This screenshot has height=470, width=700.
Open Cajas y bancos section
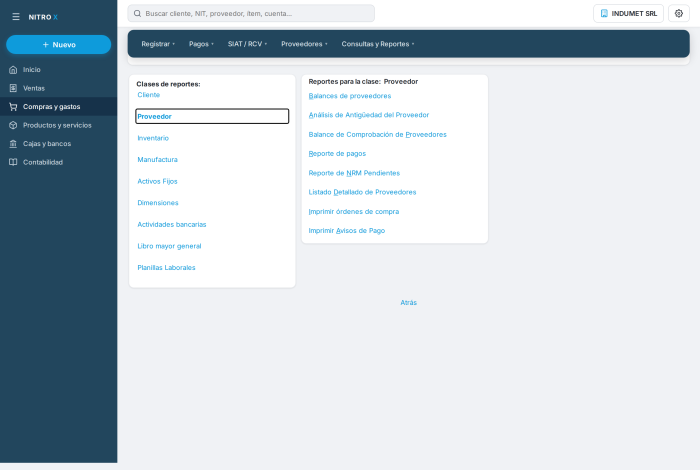[x=58, y=144]
